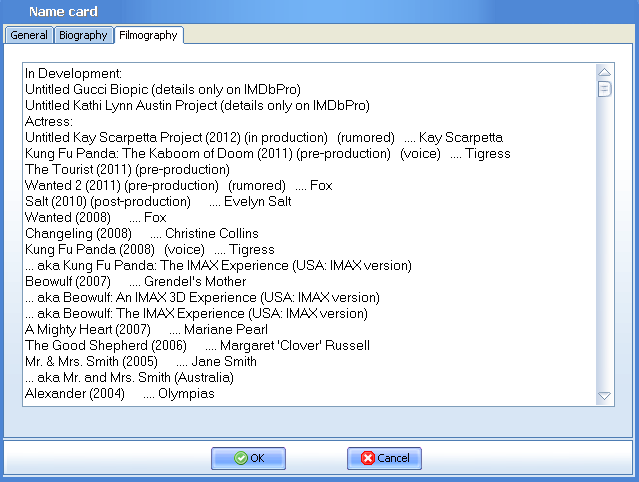Confirm with the OK button
Viewport: 639px width, 482px height.
(x=248, y=458)
